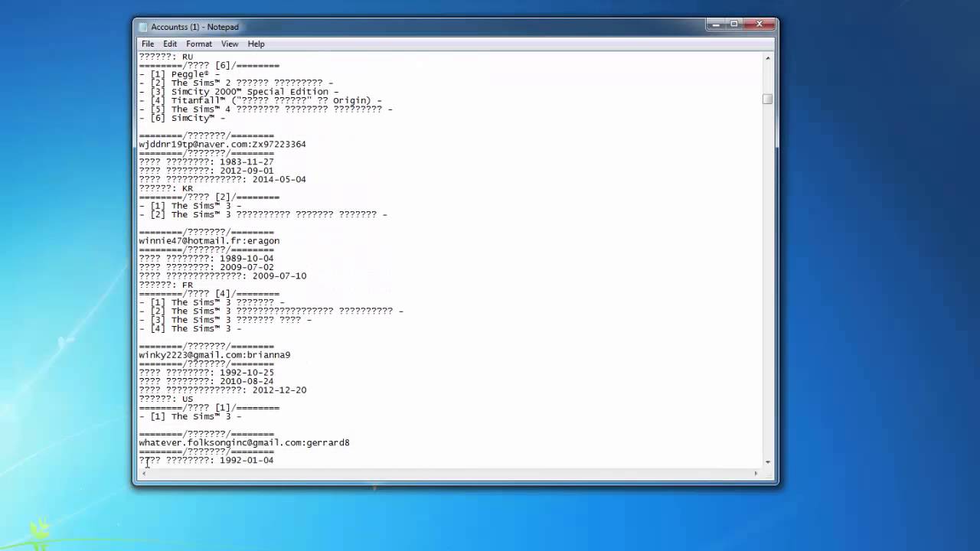The image size is (980, 551).
Task: Click the line starting "- [2] The Sims™ 3" under KR
Action: [263, 214]
